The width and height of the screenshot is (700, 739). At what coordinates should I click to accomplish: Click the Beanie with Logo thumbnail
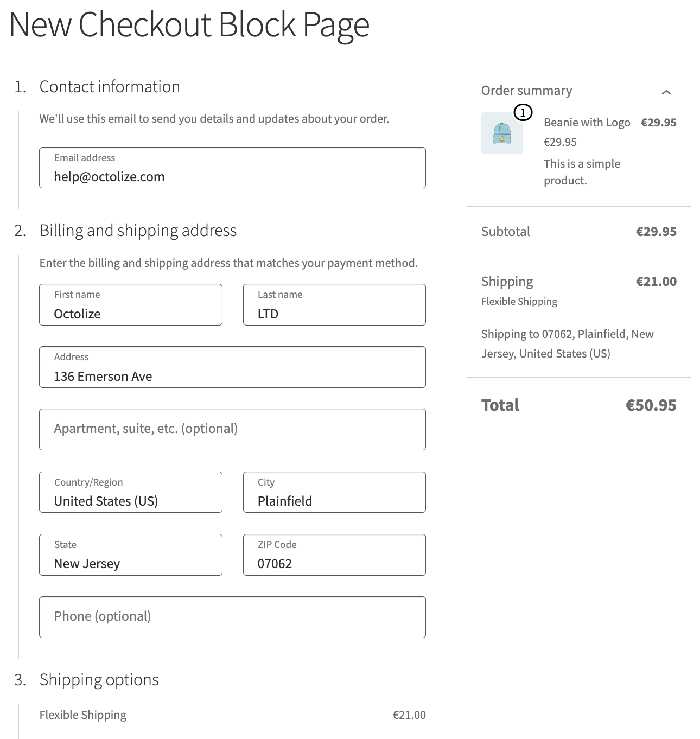502,133
